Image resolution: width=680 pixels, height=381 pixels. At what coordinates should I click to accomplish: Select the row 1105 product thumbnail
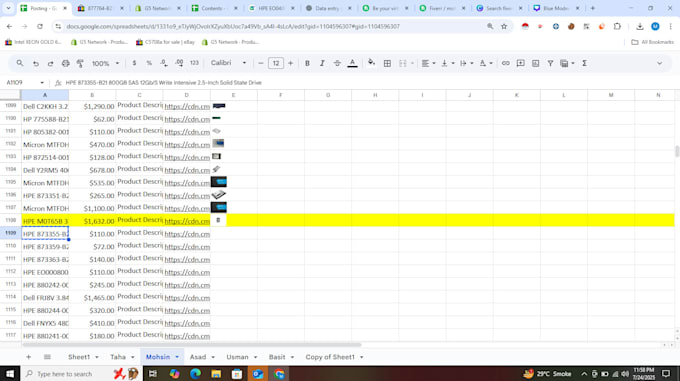(x=219, y=182)
